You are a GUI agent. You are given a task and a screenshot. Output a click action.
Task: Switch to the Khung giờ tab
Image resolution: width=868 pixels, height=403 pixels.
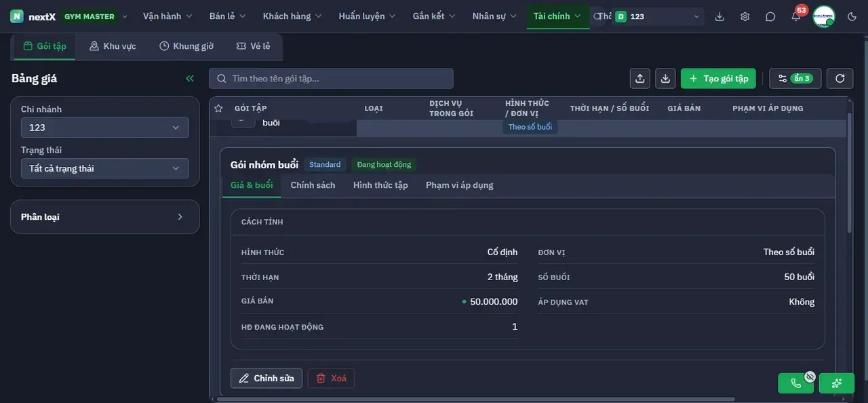point(186,46)
